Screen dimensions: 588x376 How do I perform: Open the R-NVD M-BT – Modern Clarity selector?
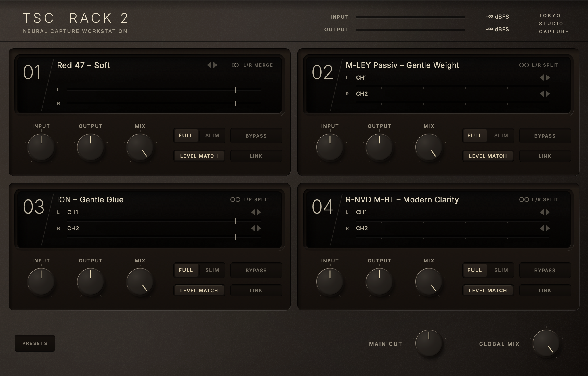402,200
